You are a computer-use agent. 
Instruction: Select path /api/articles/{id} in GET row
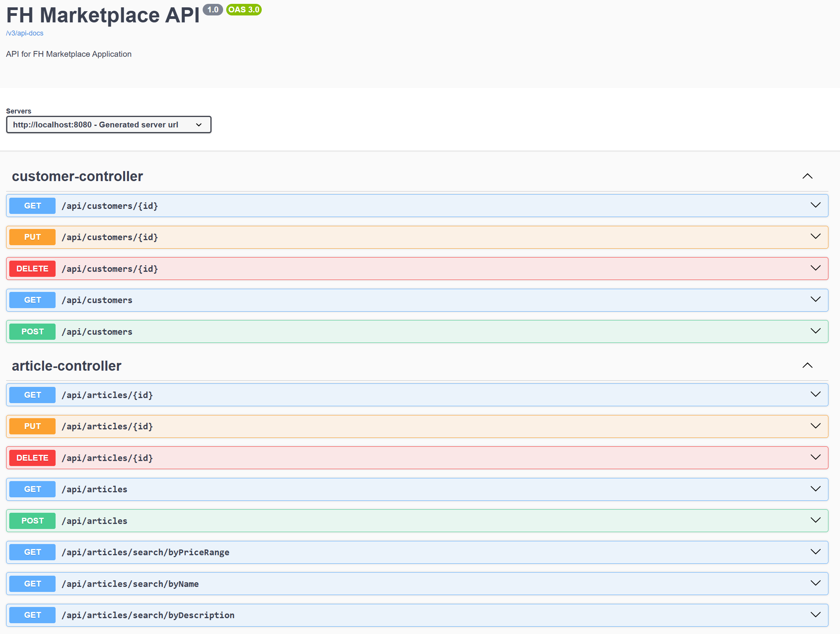pyautogui.click(x=107, y=395)
